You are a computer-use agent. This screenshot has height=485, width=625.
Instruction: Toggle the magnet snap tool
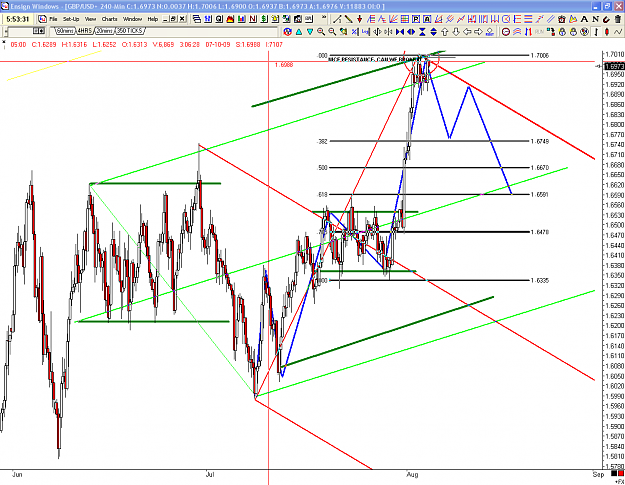click(x=606, y=19)
